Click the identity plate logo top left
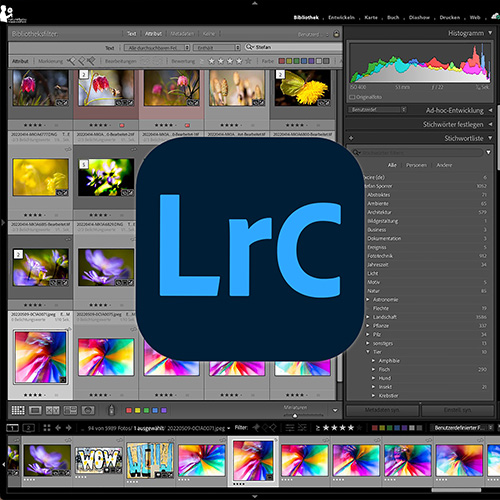 13,14
